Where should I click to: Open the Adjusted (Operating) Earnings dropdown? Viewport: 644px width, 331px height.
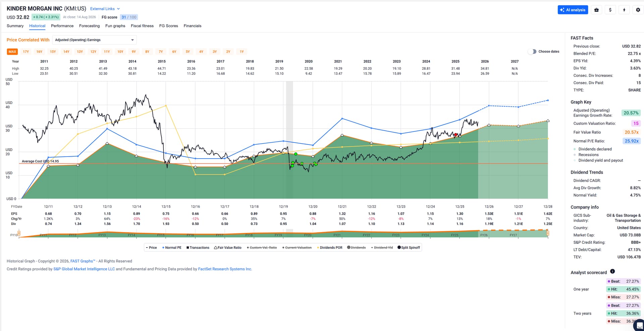pos(95,40)
